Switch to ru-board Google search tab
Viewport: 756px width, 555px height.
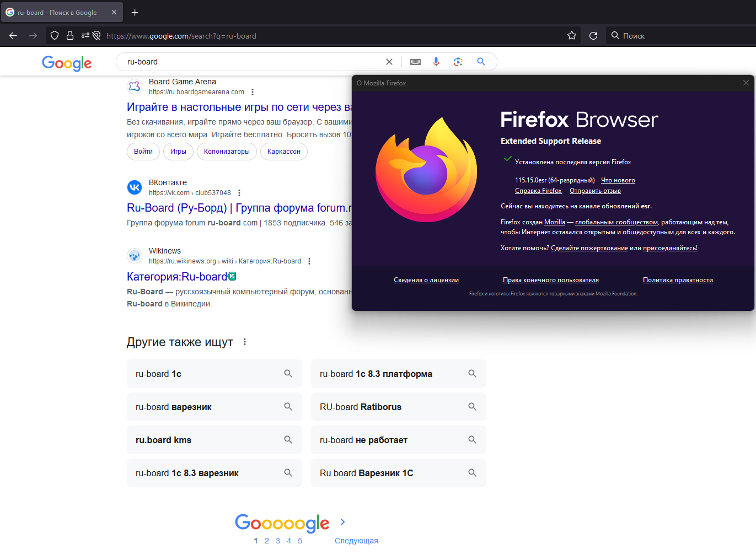[62, 12]
